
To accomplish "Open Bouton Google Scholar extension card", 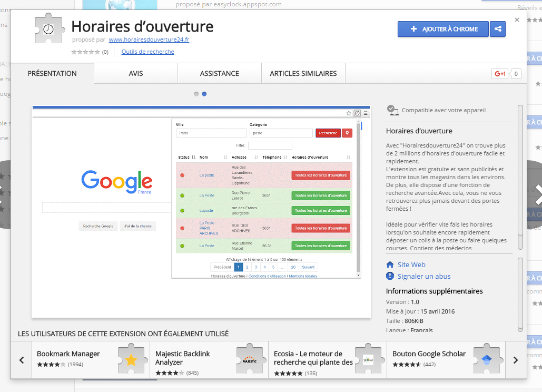I will click(x=446, y=360).
